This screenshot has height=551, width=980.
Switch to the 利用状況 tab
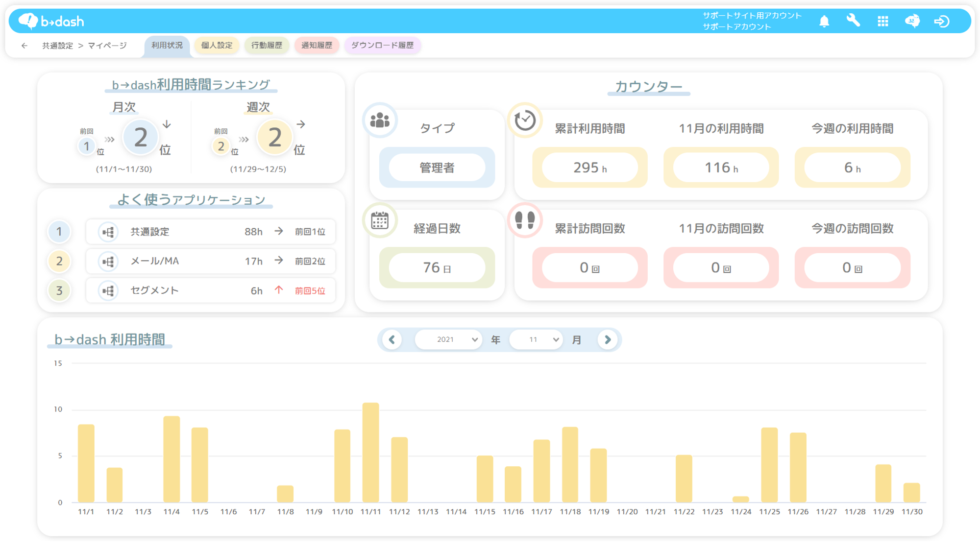[x=167, y=46]
